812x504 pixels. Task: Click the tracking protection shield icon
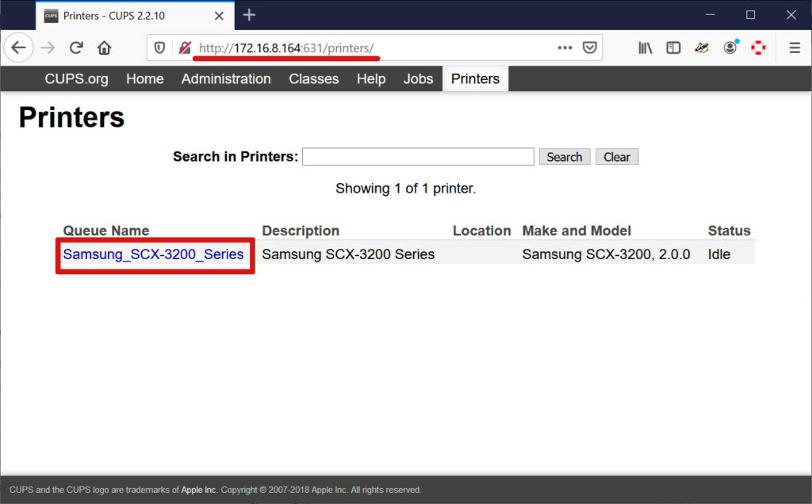[159, 48]
